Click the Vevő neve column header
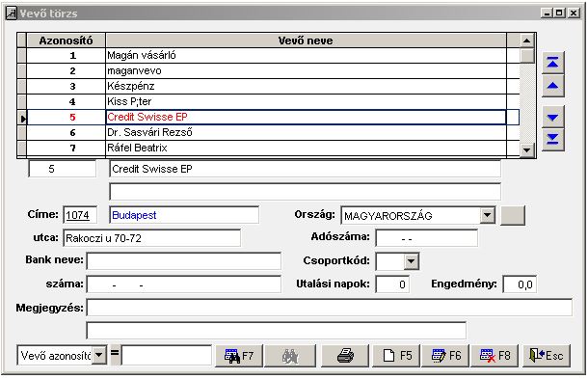The image size is (588, 379). coord(306,41)
